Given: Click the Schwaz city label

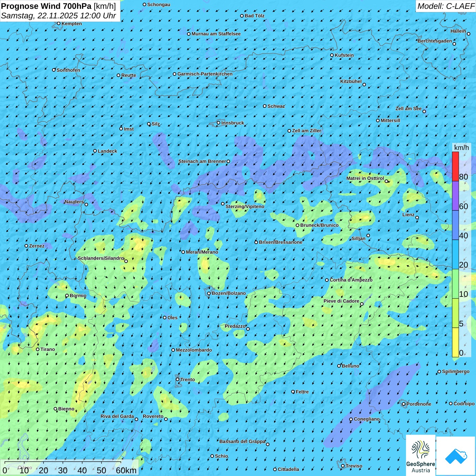Looking at the screenshot, I should click(x=276, y=106).
